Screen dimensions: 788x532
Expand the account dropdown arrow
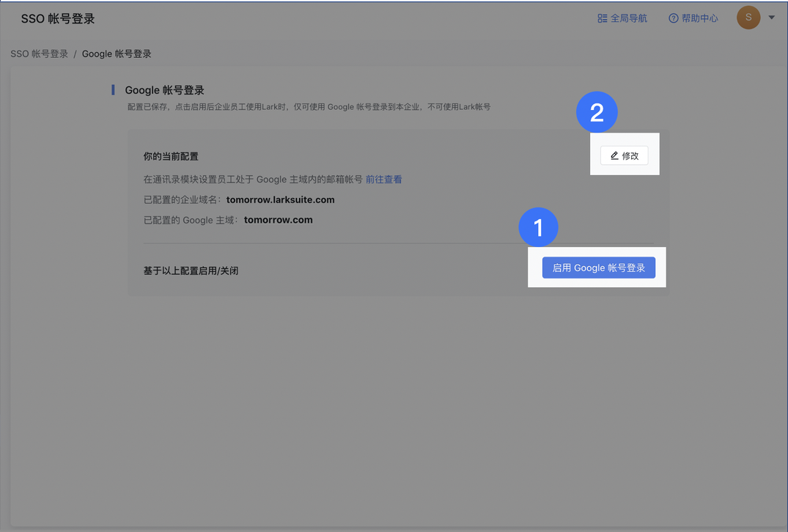click(771, 18)
